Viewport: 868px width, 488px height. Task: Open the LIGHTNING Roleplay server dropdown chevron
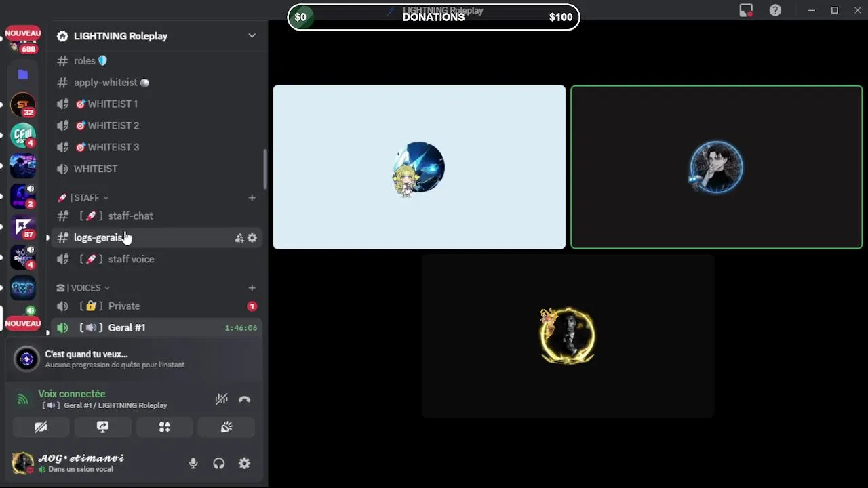(252, 36)
